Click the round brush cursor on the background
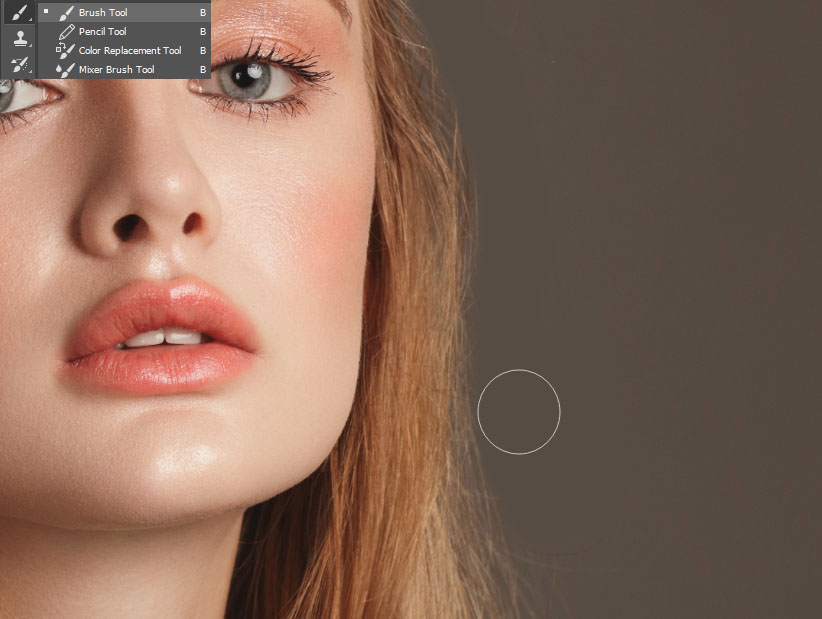822x619 pixels. (519, 410)
